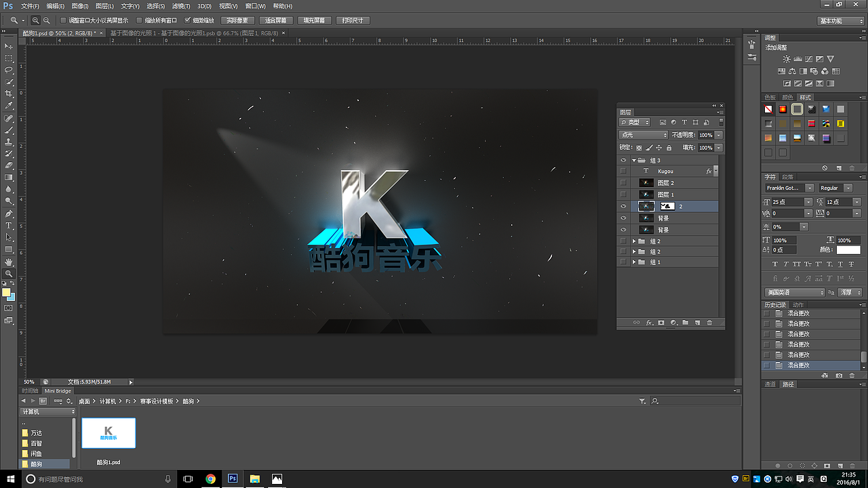
Task: Open the 文件(F) menu
Action: pyautogui.click(x=31, y=6)
